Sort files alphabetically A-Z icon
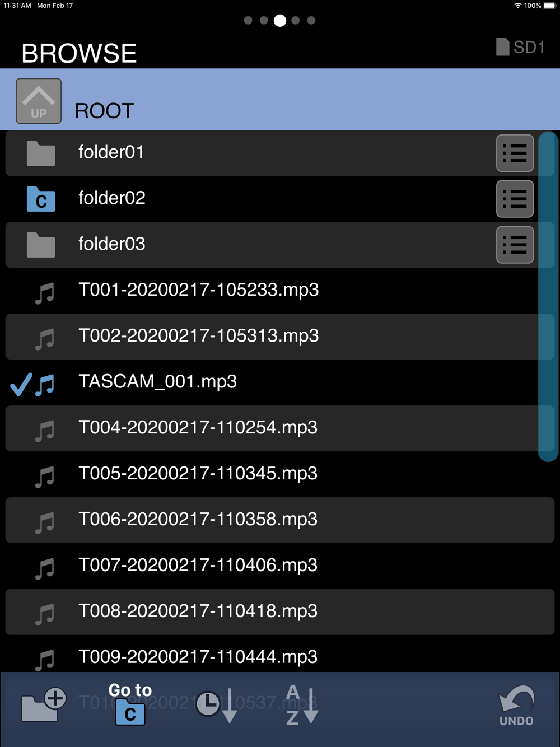560x747 pixels. click(x=302, y=704)
